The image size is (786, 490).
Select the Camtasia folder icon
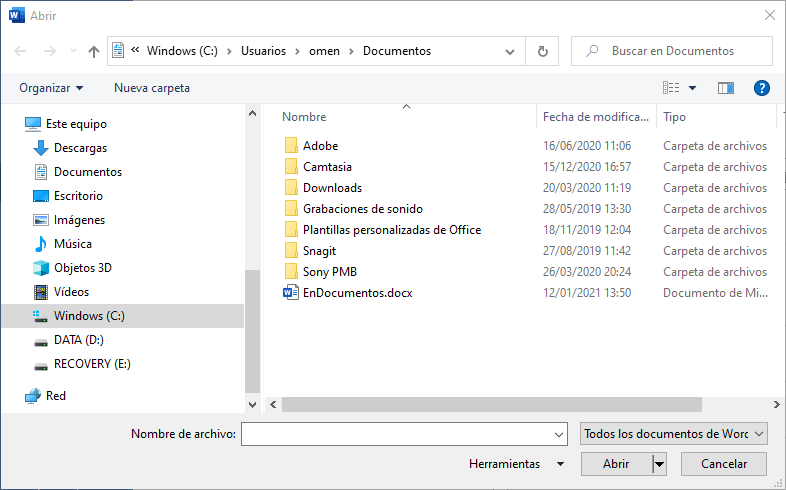[x=291, y=166]
